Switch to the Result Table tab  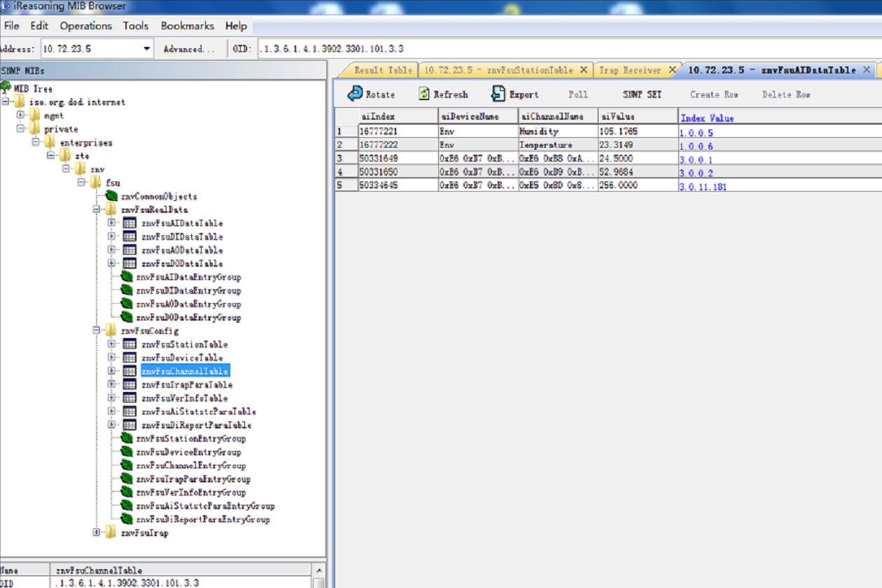[382, 70]
